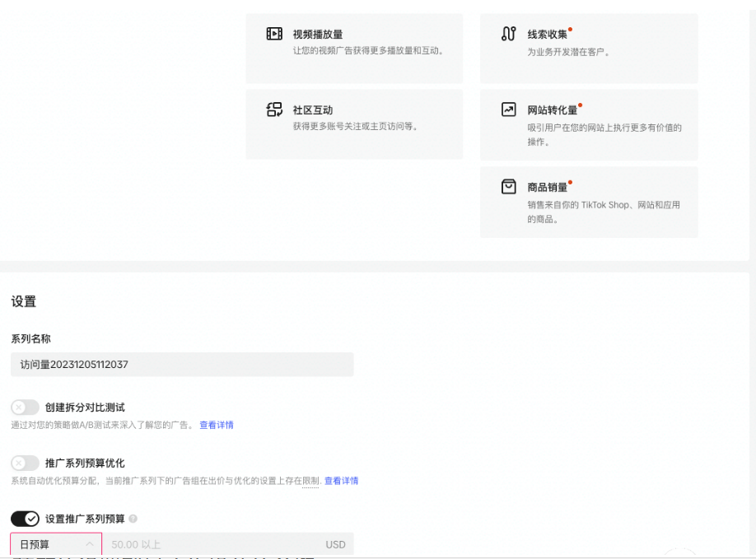
Task: Enable the 创建拆分对比测试 toggle
Action: 25,408
